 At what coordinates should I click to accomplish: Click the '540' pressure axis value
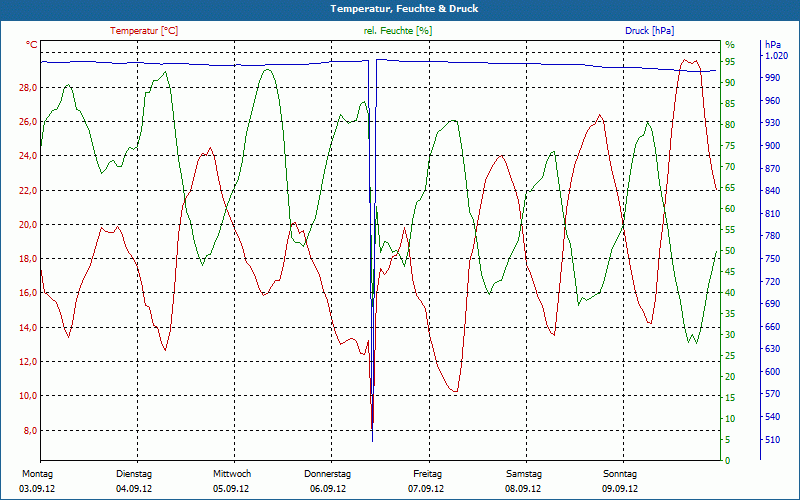tap(772, 417)
